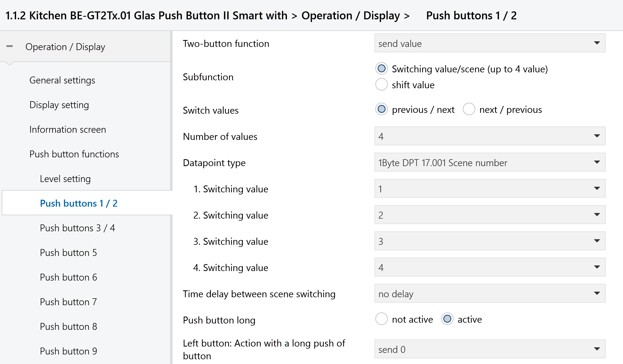Viewport: 623px width, 364px height.
Task: Open the 1. Switching value dropdown
Action: click(490, 189)
